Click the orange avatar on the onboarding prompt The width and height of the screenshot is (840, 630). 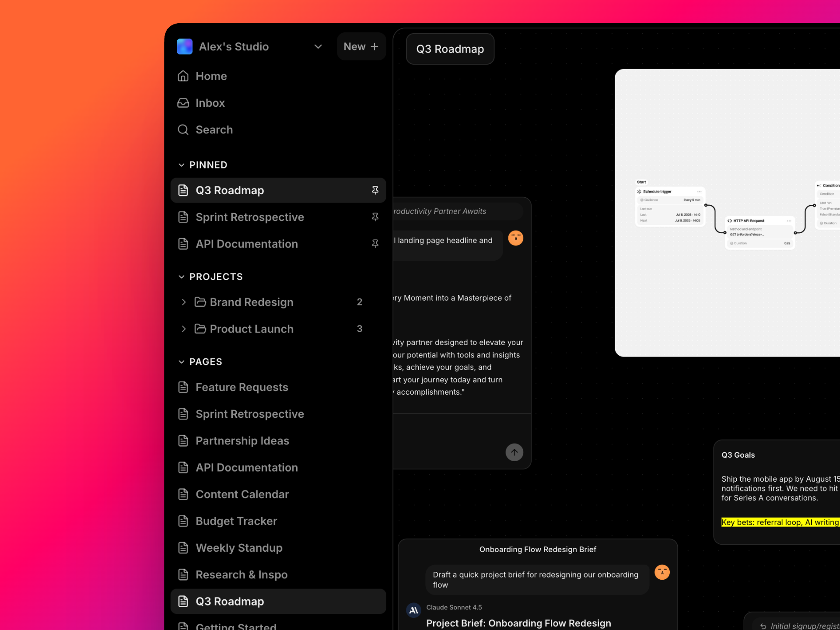pos(661,572)
